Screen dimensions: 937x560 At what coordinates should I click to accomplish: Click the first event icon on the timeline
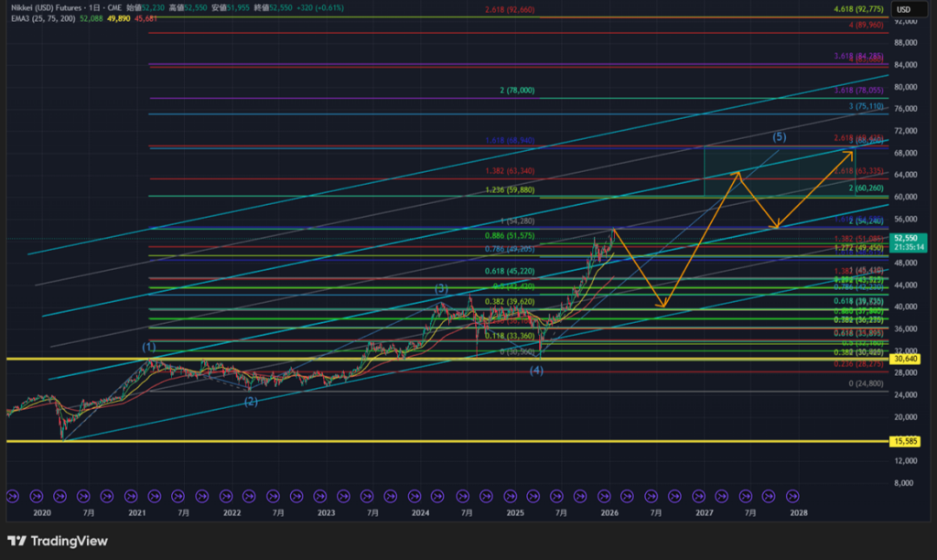pos(13,496)
